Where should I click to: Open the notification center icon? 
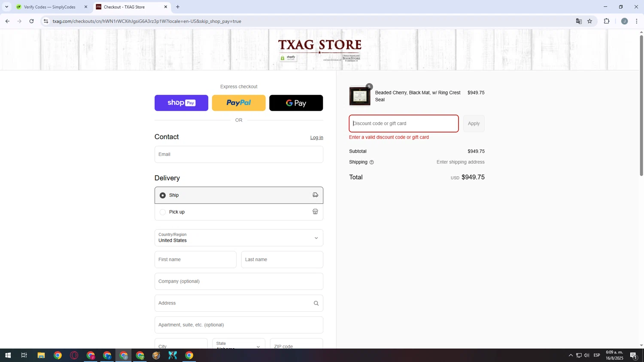point(634,355)
